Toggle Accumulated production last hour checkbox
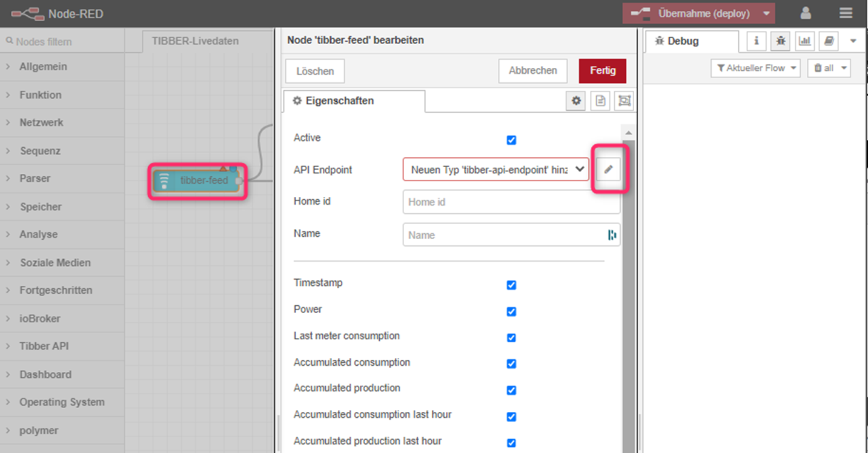The width and height of the screenshot is (868, 453). [511, 443]
